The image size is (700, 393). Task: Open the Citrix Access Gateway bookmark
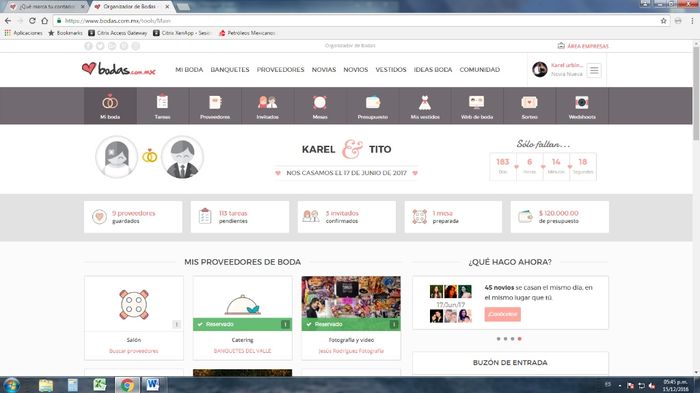117,33
